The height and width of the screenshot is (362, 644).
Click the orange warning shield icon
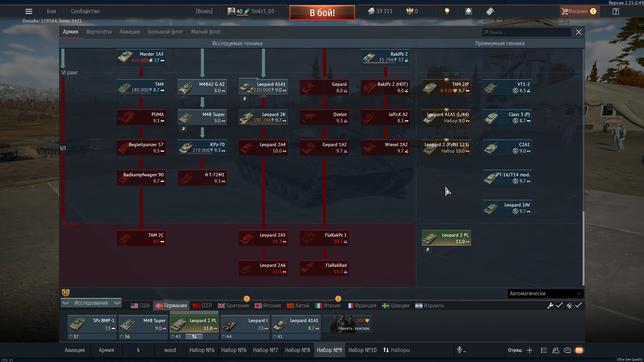66,293
